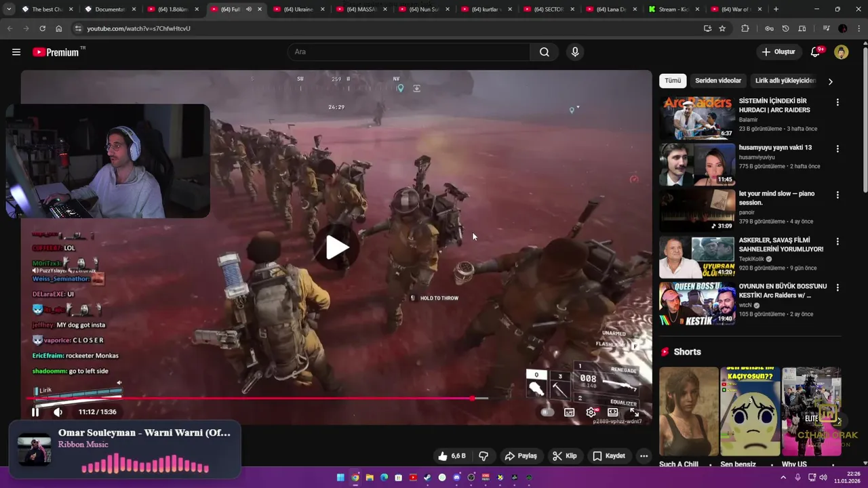Like the video with 6,6 B likes

point(451,456)
